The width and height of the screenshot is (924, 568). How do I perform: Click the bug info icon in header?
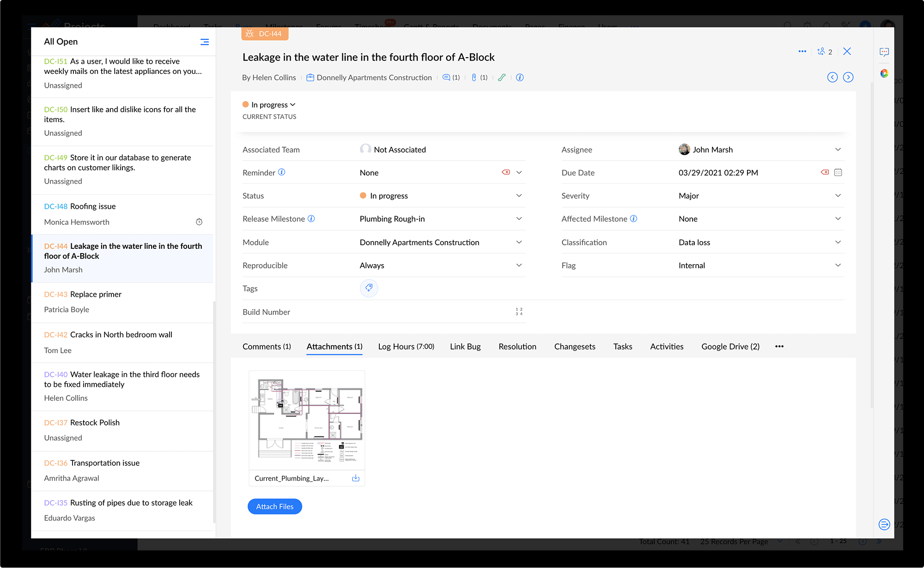pyautogui.click(x=520, y=77)
